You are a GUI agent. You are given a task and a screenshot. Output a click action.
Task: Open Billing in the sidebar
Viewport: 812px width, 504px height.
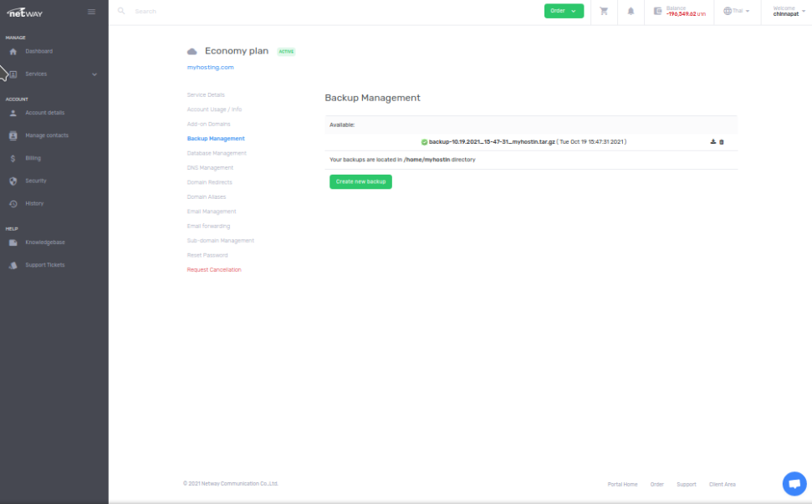pyautogui.click(x=33, y=158)
